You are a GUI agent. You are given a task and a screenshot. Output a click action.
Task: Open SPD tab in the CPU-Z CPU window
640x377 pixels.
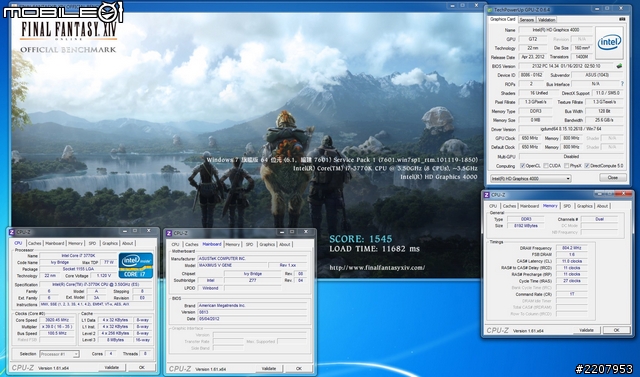[92, 243]
